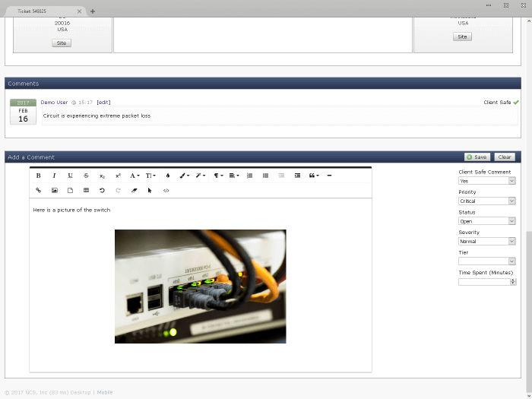The height and width of the screenshot is (399, 532).
Task: Open the code view of the editor
Action: [x=166, y=191]
